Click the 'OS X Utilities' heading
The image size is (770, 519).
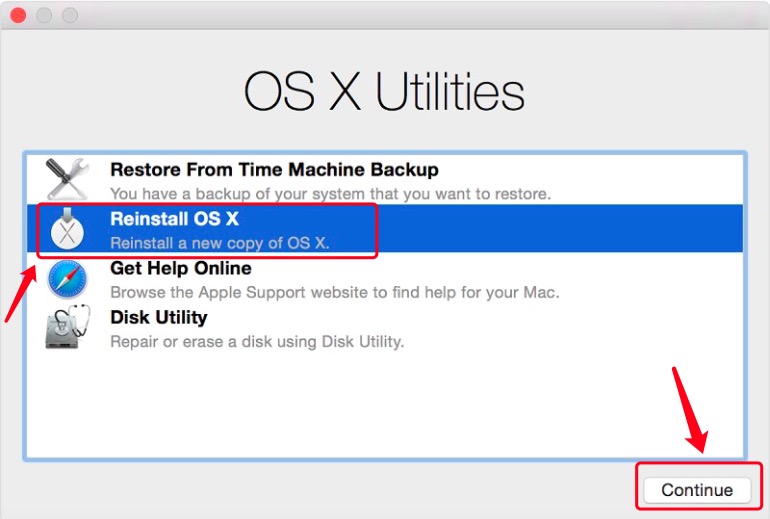[384, 92]
